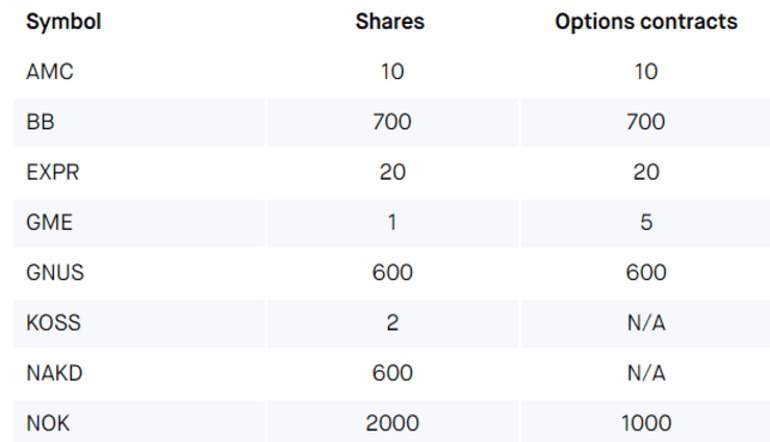Screen dimensions: 770x442
Task: Select the NOK symbol cell
Action: (48, 423)
